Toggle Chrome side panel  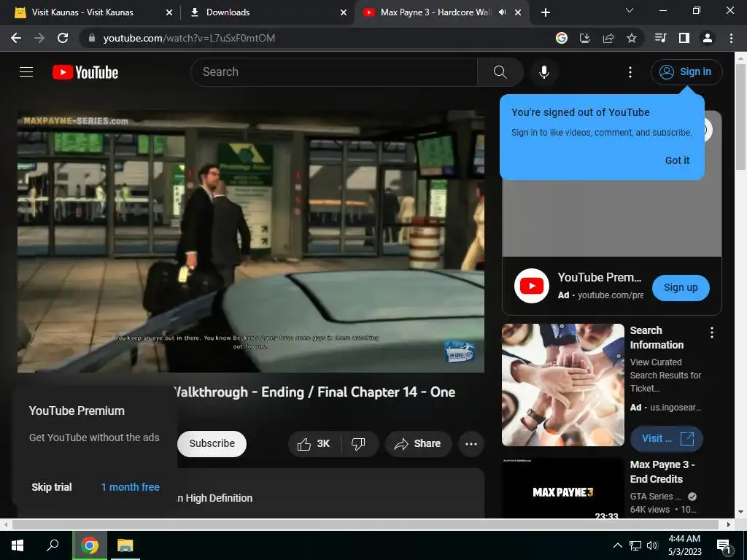point(684,38)
